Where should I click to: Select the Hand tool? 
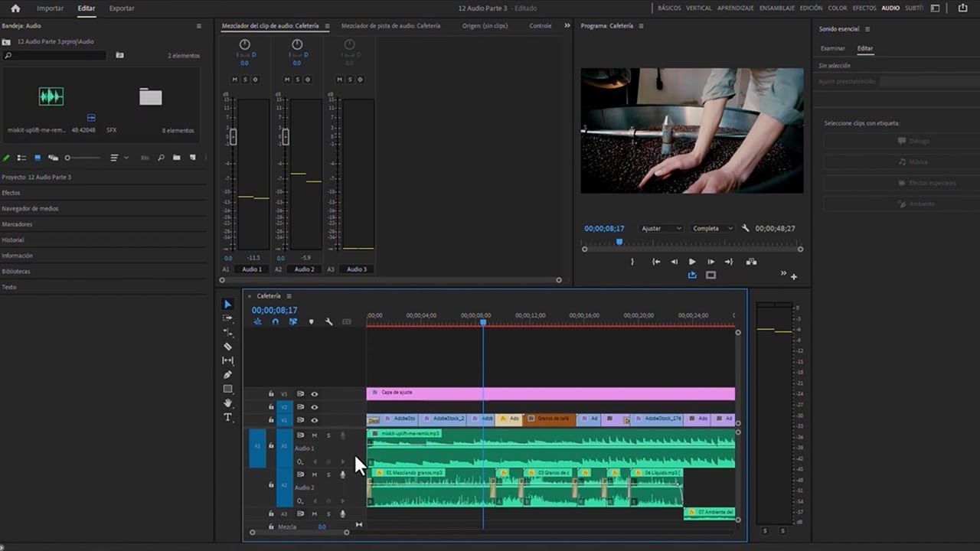[227, 403]
